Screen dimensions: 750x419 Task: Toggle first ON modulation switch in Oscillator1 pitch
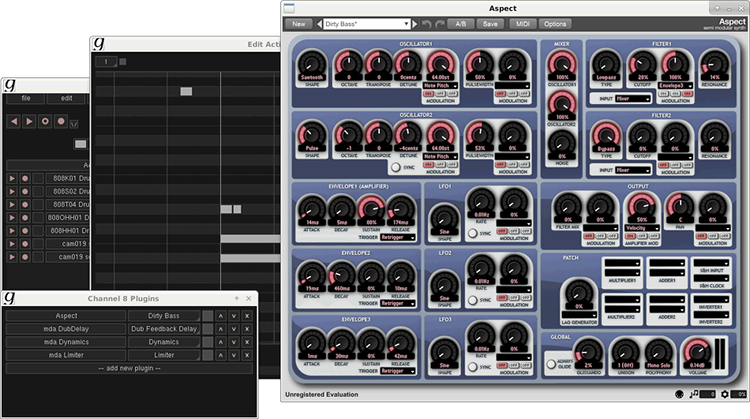(x=428, y=94)
